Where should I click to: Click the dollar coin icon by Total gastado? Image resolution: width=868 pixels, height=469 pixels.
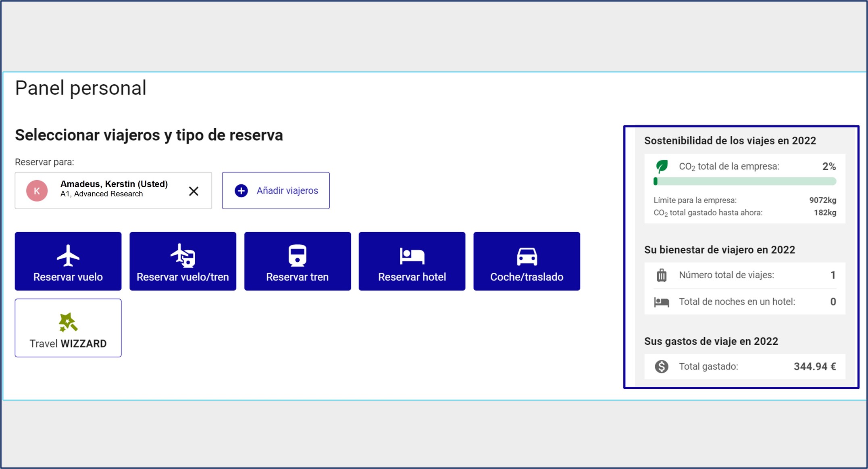(x=661, y=367)
